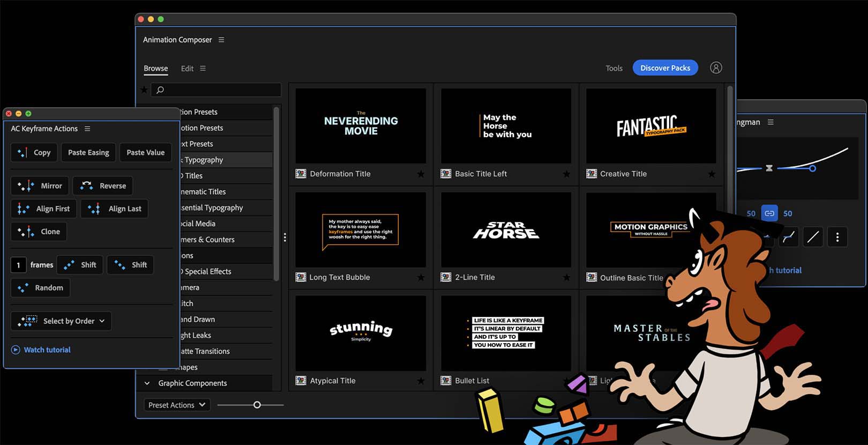868x445 pixels.
Task: Click the category list scrollbar
Action: pyautogui.click(x=276, y=193)
